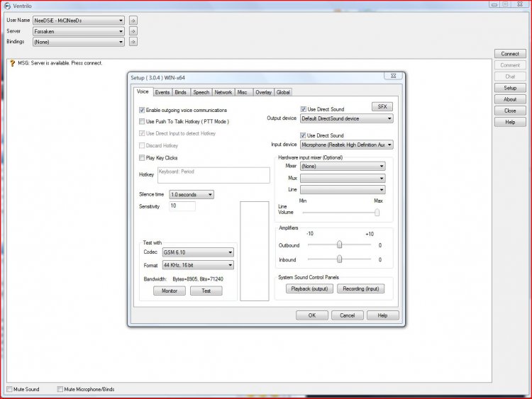Viewport: 532px width, 399px height.
Task: Open the User Name dropdown
Action: click(x=79, y=21)
